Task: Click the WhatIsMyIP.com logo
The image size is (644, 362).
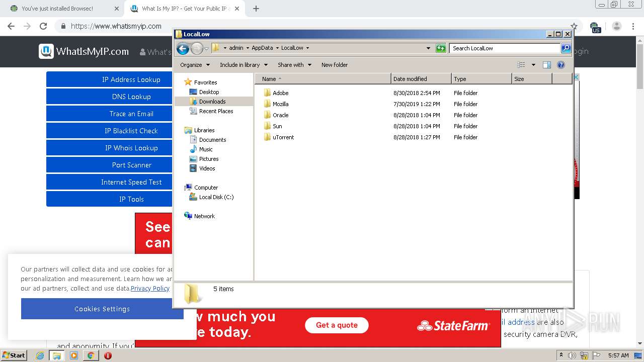Action: click(x=84, y=51)
